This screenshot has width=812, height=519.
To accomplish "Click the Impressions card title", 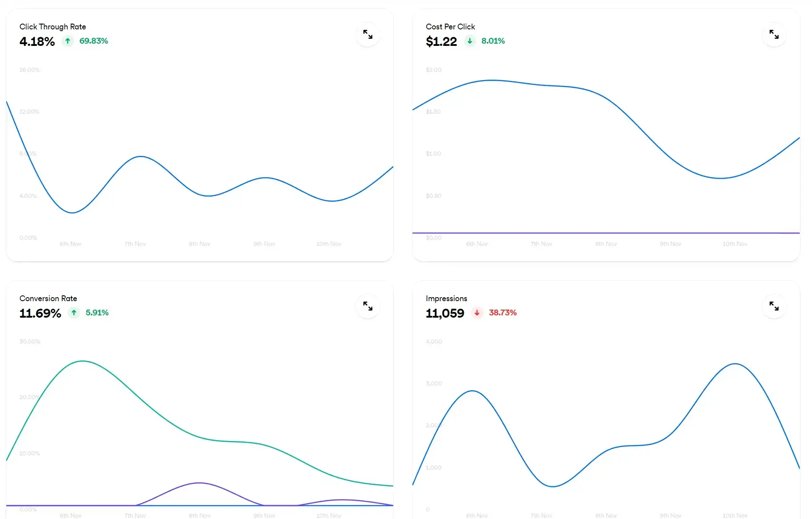I will click(x=446, y=298).
